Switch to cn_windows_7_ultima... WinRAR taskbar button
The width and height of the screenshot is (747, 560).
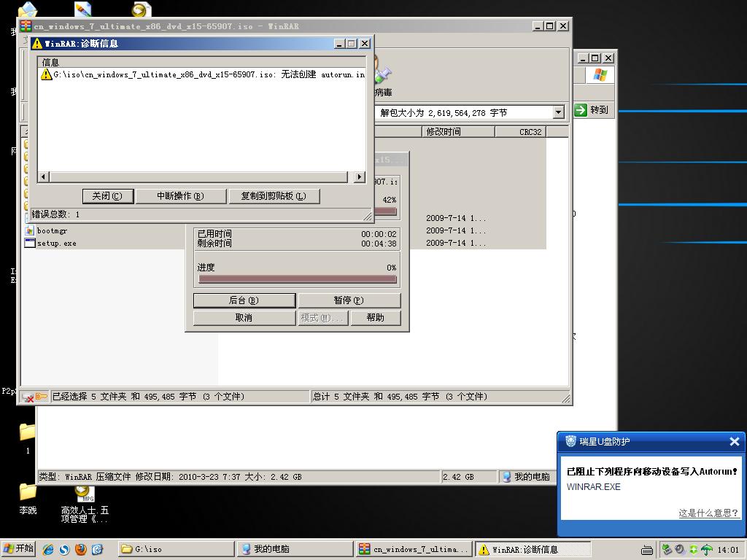coord(414,549)
